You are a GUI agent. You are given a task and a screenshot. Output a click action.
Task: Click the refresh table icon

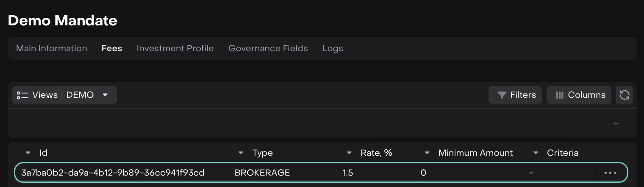pos(624,95)
